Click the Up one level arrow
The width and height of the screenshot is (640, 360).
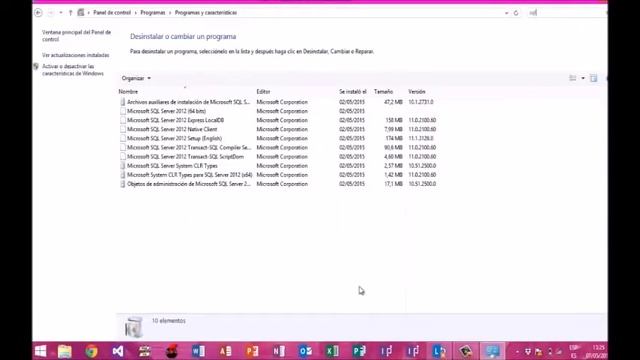[x=70, y=13]
